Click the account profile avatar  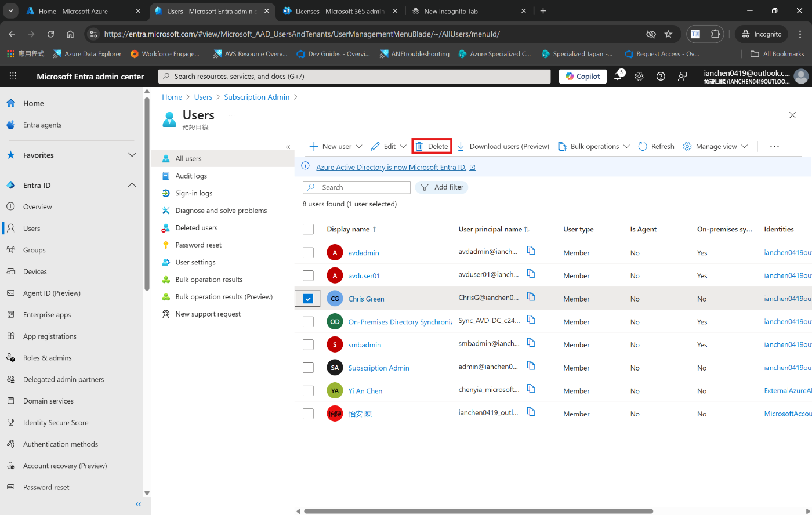[x=801, y=76]
